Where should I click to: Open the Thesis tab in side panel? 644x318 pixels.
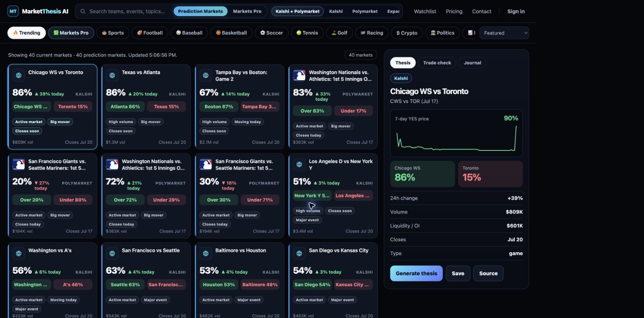[403, 63]
